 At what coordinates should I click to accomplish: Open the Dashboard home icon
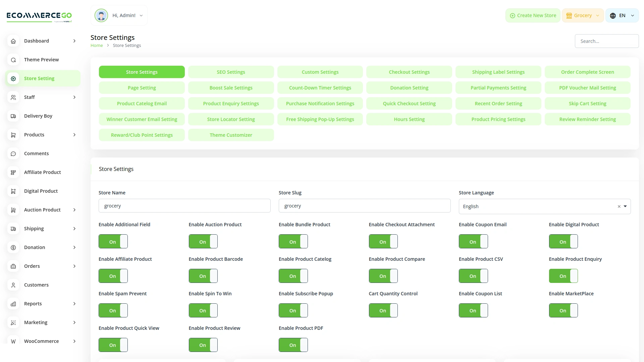coord(13,41)
